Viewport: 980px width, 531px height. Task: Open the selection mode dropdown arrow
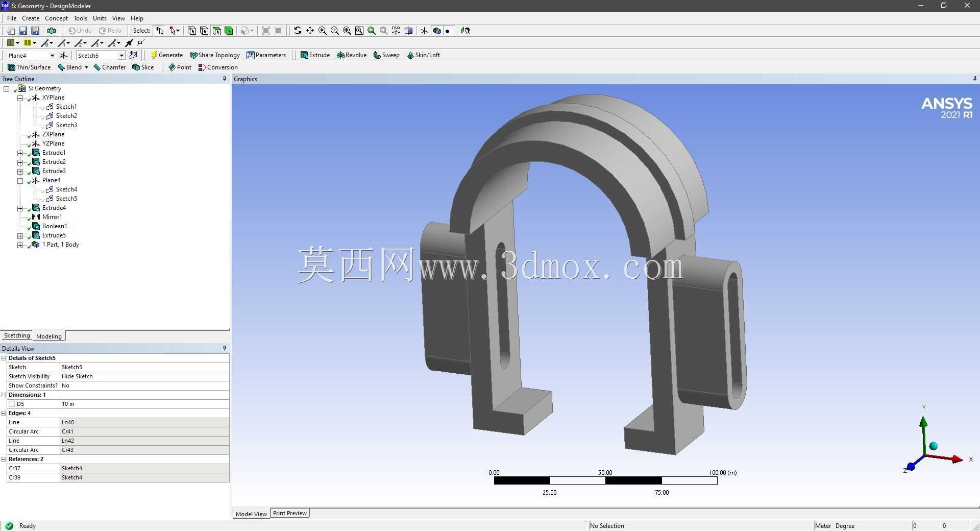click(x=178, y=31)
